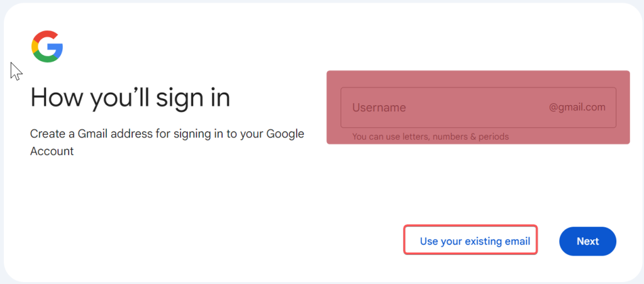The height and width of the screenshot is (284, 644).
Task: Click the Username placeholder label
Action: [379, 108]
